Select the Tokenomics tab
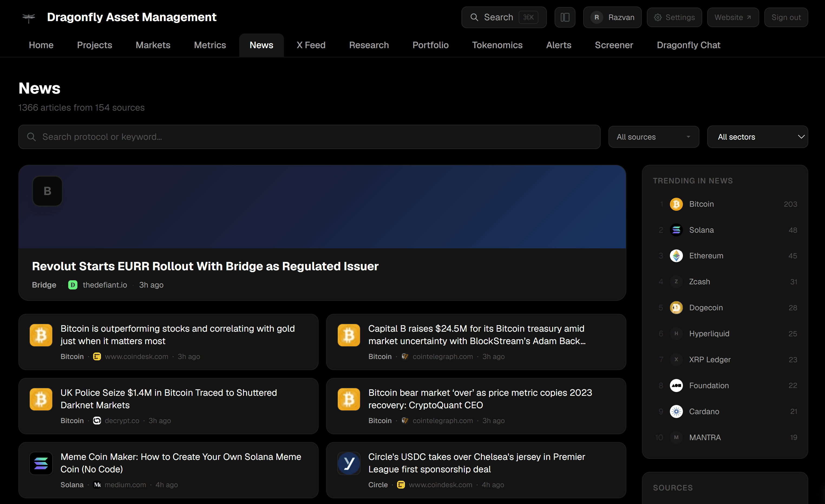The width and height of the screenshot is (825, 504). pyautogui.click(x=497, y=45)
